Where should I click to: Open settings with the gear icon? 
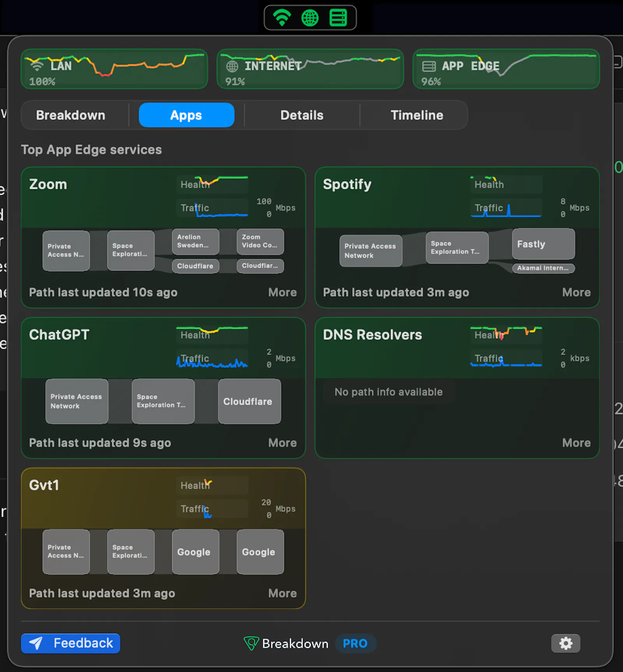[x=566, y=643]
